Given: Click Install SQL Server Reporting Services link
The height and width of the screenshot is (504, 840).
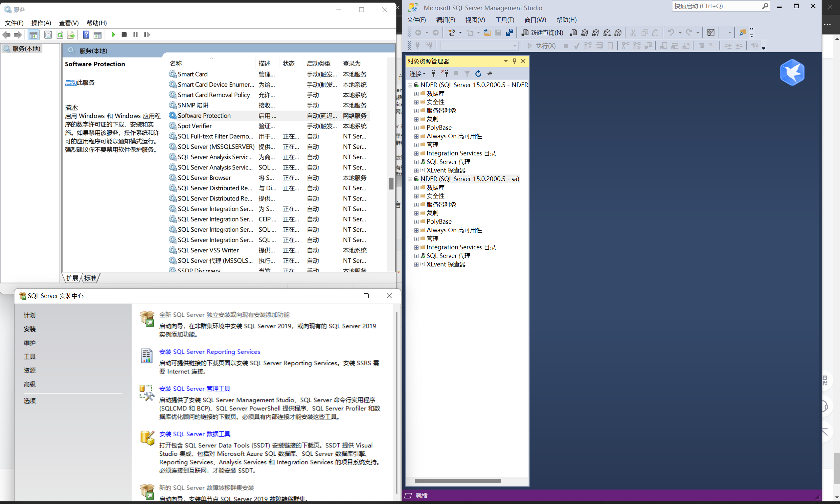Looking at the screenshot, I should click(210, 352).
